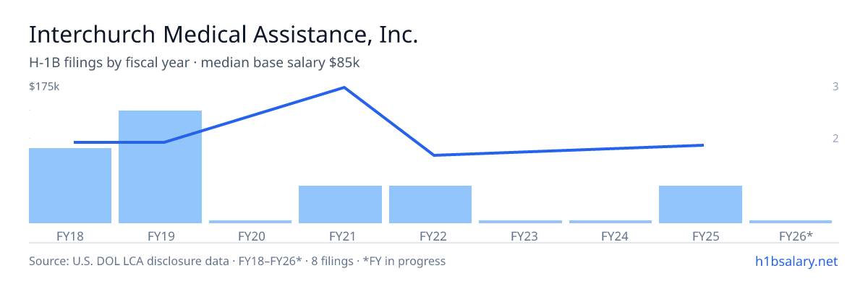Click the thin FY26* bar

click(791, 222)
